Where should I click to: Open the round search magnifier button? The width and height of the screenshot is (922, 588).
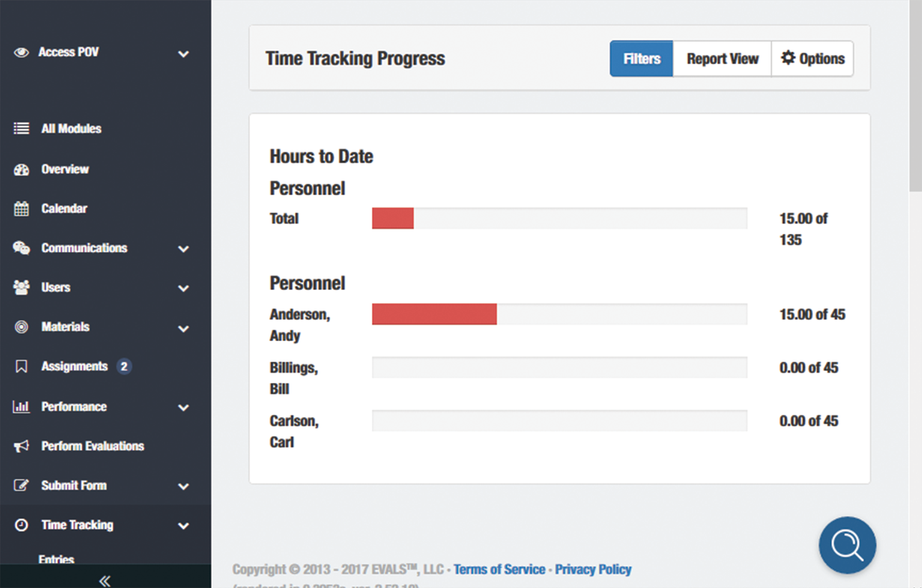847,545
